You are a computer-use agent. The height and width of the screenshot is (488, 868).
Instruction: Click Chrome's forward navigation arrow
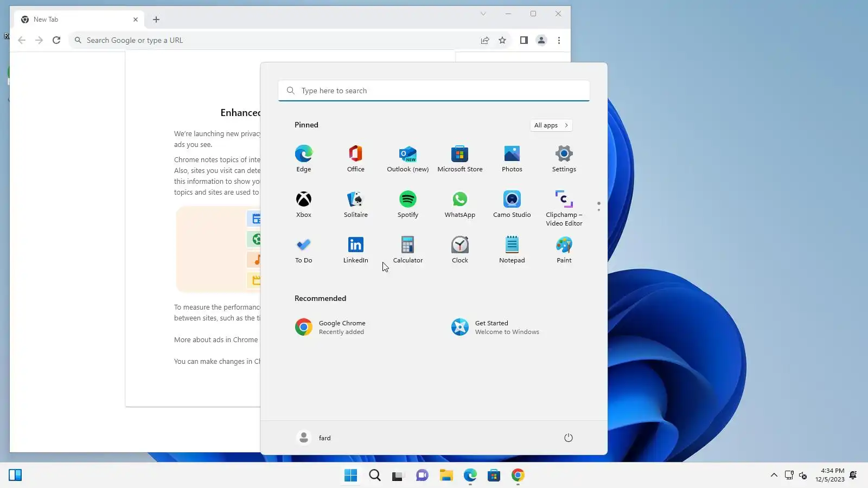coord(39,40)
